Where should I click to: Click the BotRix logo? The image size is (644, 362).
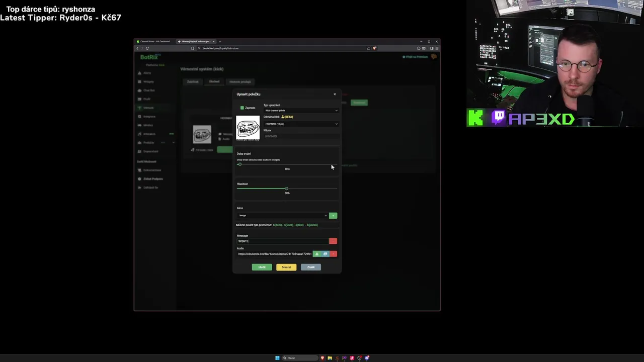point(150,57)
